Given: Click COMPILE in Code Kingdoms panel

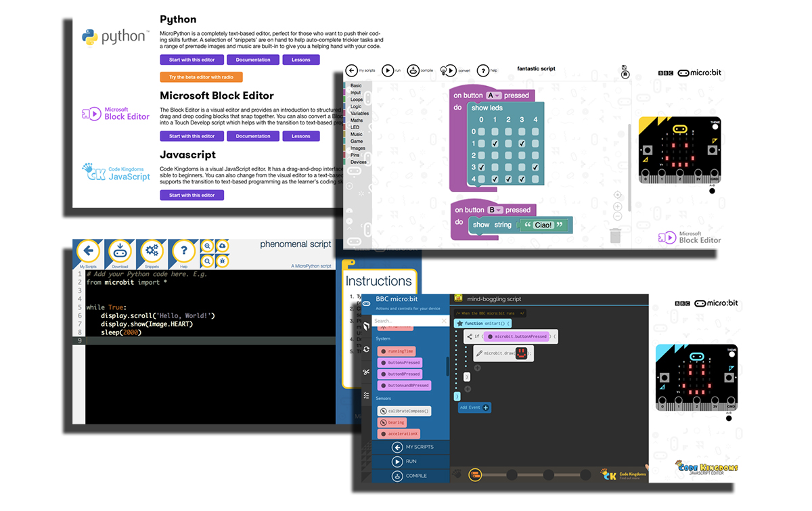Looking at the screenshot, I should point(409,476).
